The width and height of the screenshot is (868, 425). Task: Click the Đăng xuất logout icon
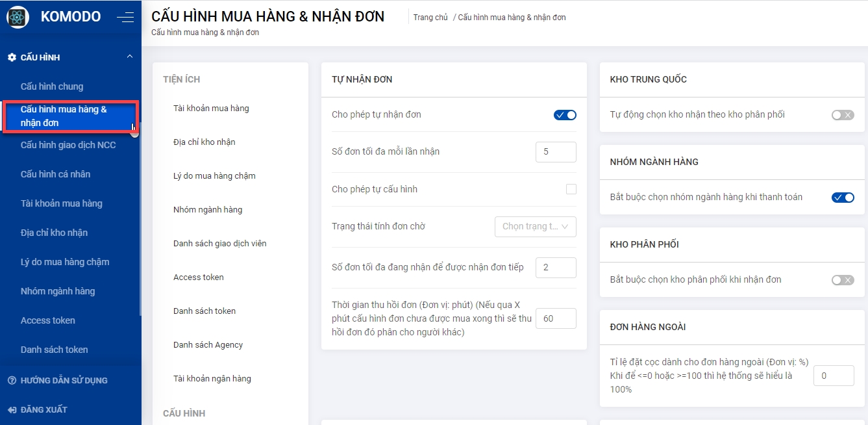pos(12,409)
